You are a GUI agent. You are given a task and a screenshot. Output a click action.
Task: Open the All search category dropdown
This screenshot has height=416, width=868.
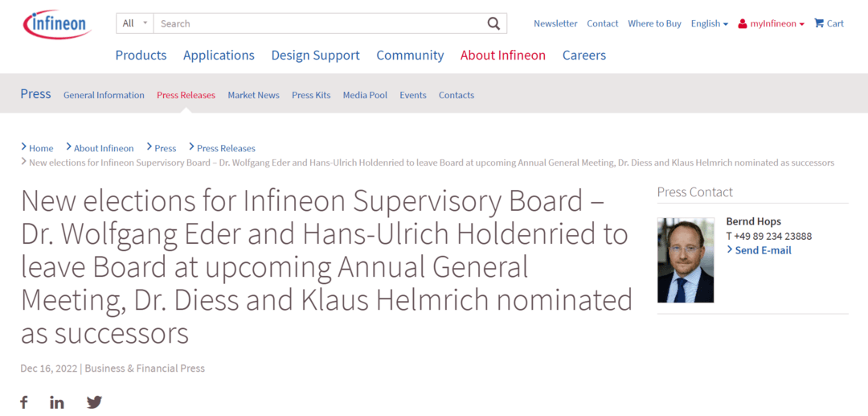135,23
